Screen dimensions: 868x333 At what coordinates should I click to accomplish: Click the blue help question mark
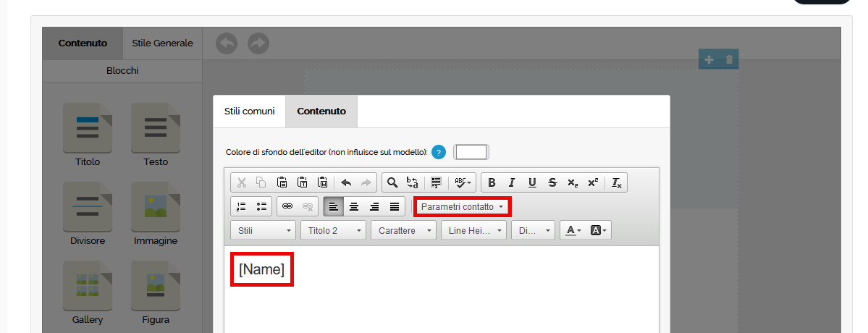439,152
